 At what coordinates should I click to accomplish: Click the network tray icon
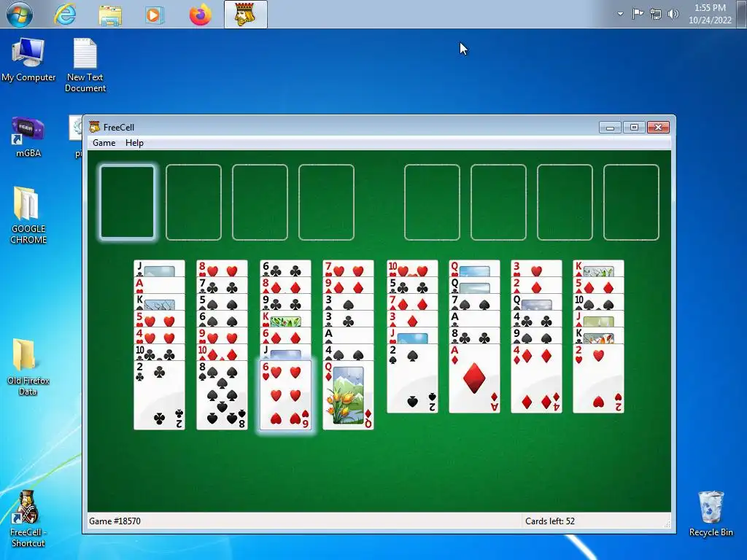tap(656, 15)
